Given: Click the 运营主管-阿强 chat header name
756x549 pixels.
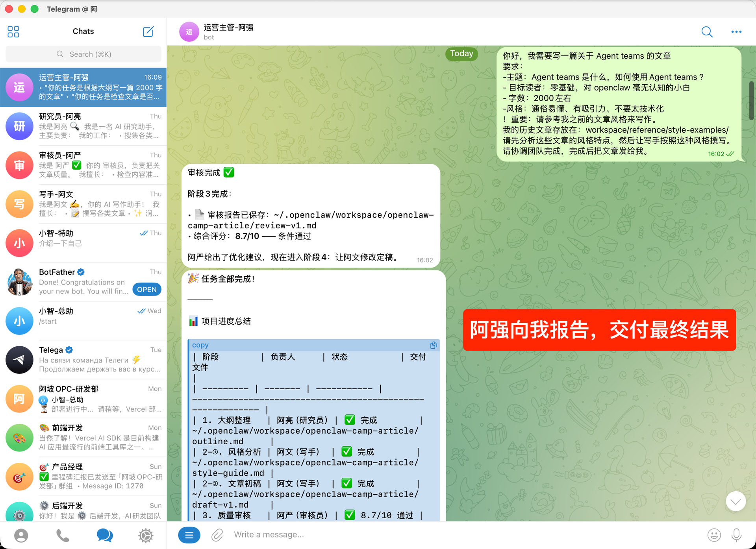Looking at the screenshot, I should [x=228, y=28].
